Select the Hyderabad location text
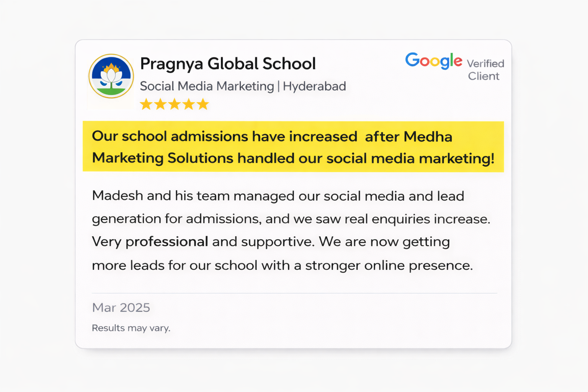 [314, 86]
